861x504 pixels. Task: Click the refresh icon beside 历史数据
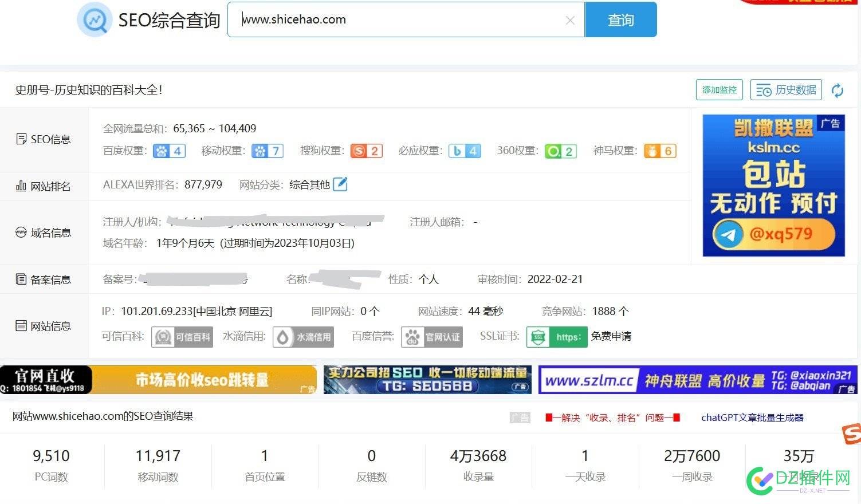(838, 90)
